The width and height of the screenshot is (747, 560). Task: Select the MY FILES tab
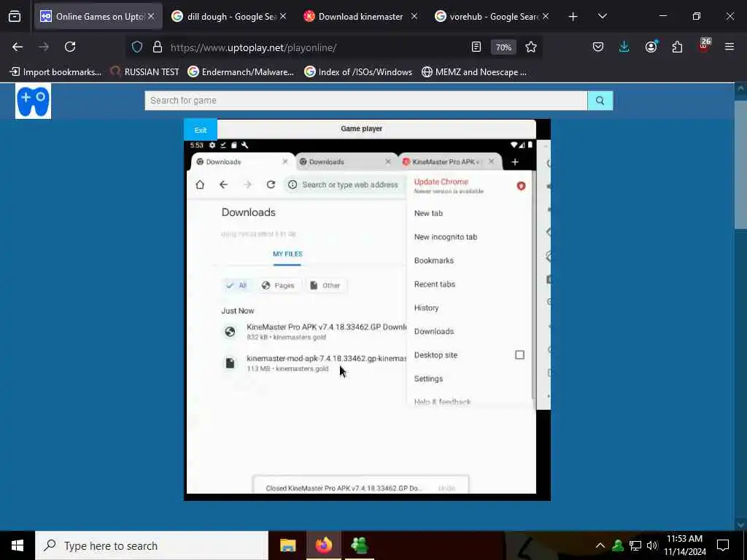(x=287, y=254)
